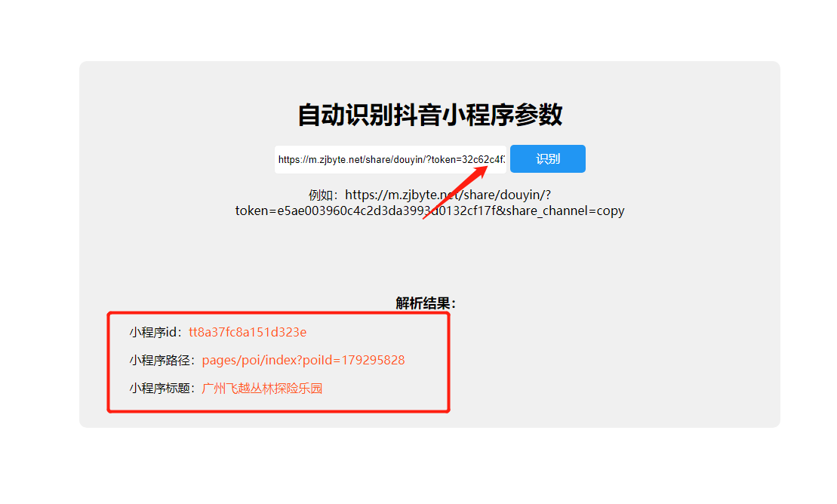Click the red rectangle's right border line

[448, 362]
